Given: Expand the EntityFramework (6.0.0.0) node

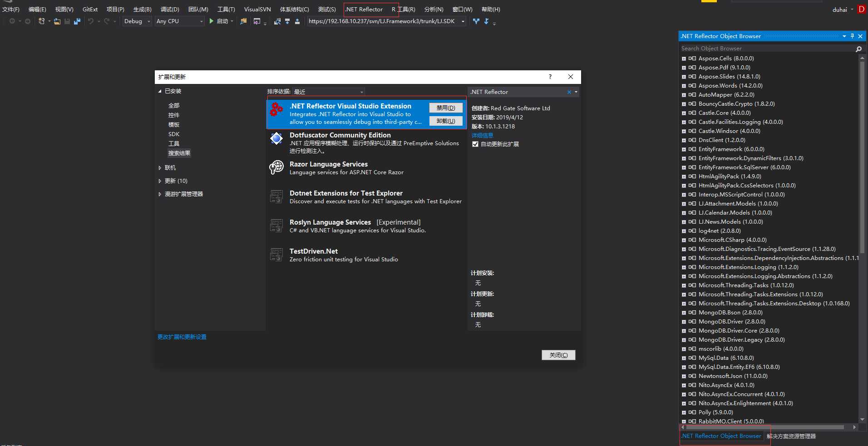Looking at the screenshot, I should click(684, 149).
